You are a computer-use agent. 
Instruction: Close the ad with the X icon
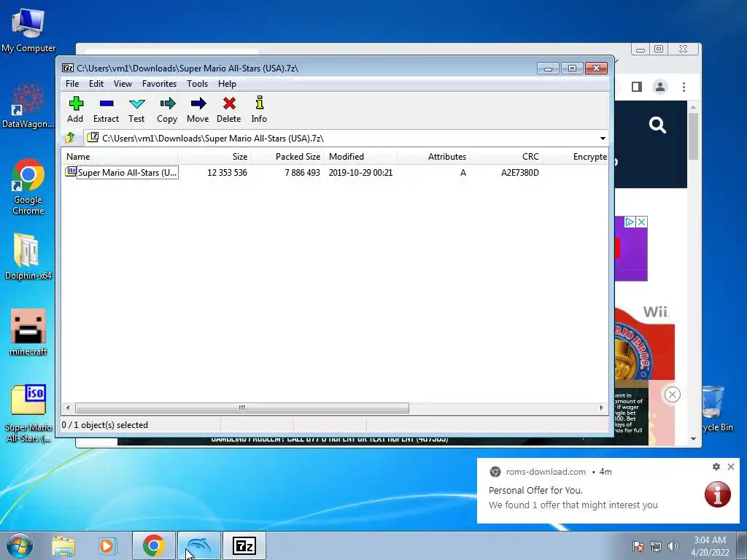(x=642, y=222)
